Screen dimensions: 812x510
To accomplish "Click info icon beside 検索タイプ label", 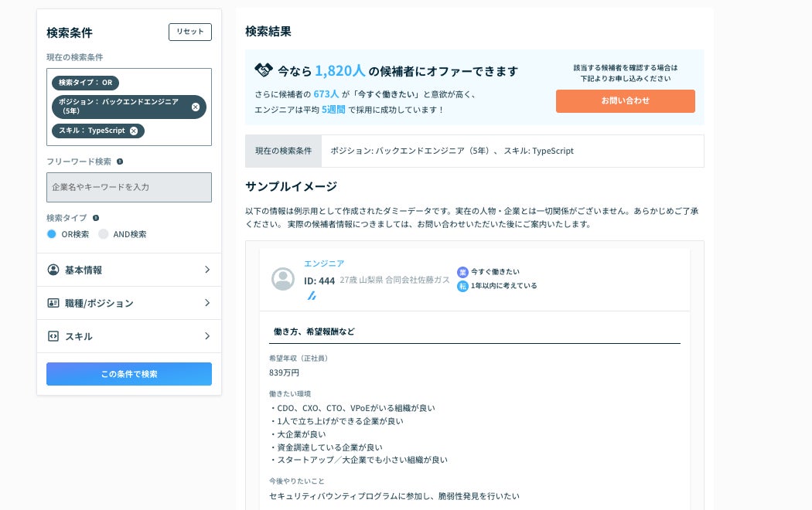I will tap(95, 218).
